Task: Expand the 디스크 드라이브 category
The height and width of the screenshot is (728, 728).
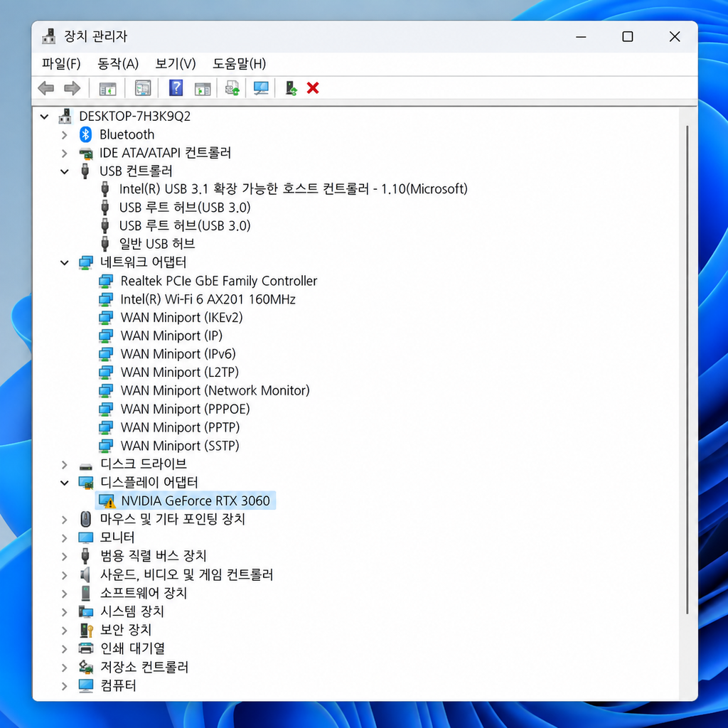Action: 64,464
